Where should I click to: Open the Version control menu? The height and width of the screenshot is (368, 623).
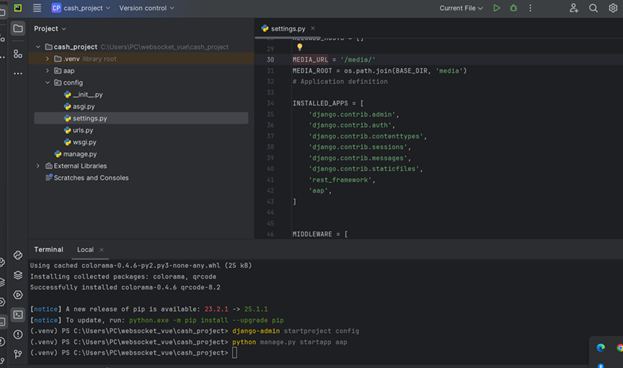point(147,8)
